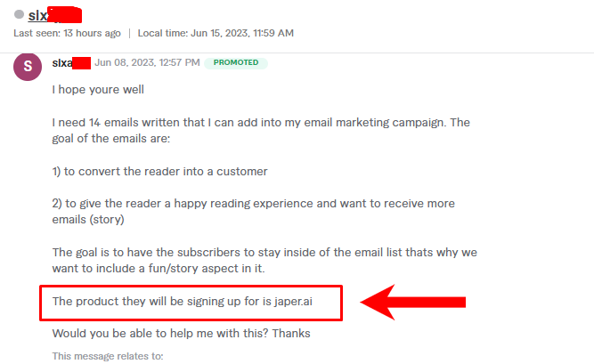
Task: Click the red redaction block in the header
Action: 66,14
